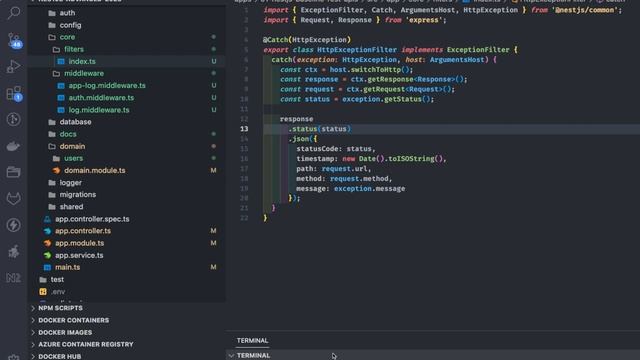Click the 'request.url' path value
The image size is (640, 360).
tap(344, 169)
